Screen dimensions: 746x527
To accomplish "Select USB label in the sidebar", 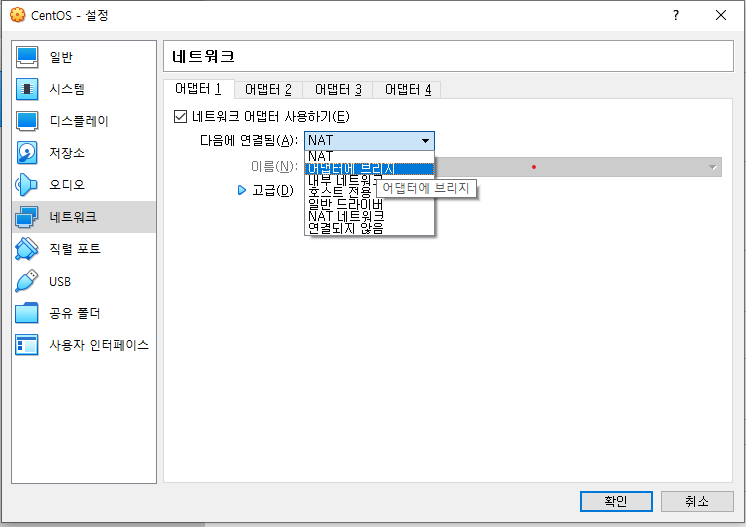I will tap(60, 282).
